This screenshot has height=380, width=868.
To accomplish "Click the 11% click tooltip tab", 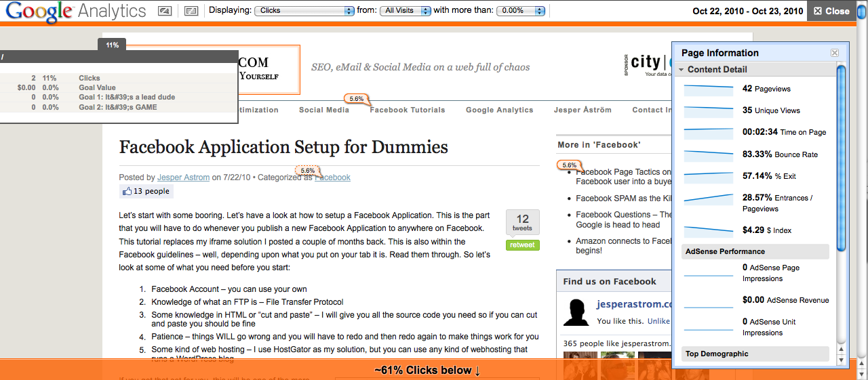I will (112, 45).
